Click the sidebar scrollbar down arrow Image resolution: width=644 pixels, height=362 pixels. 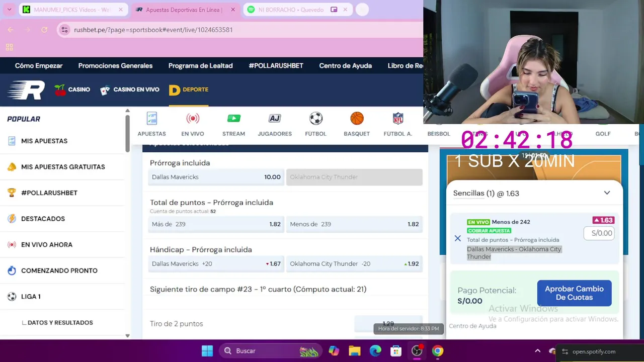click(x=127, y=335)
